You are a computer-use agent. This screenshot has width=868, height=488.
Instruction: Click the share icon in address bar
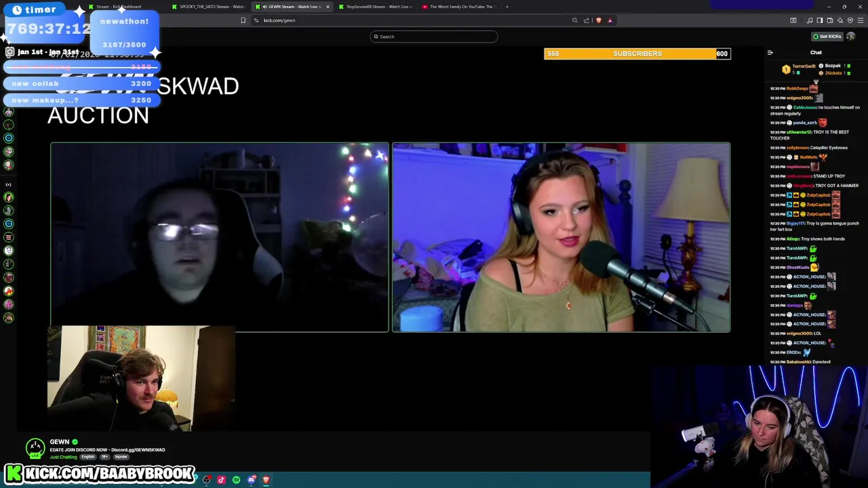pyautogui.click(x=587, y=20)
